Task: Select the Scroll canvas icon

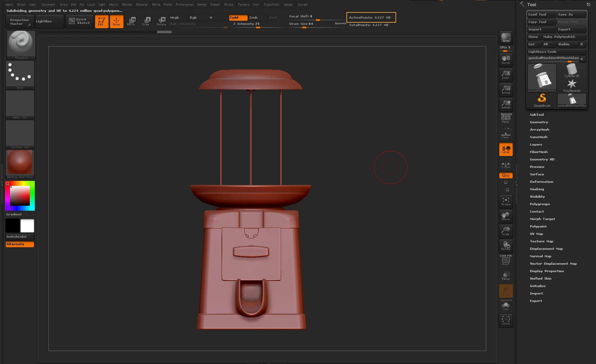Action: pos(506,60)
